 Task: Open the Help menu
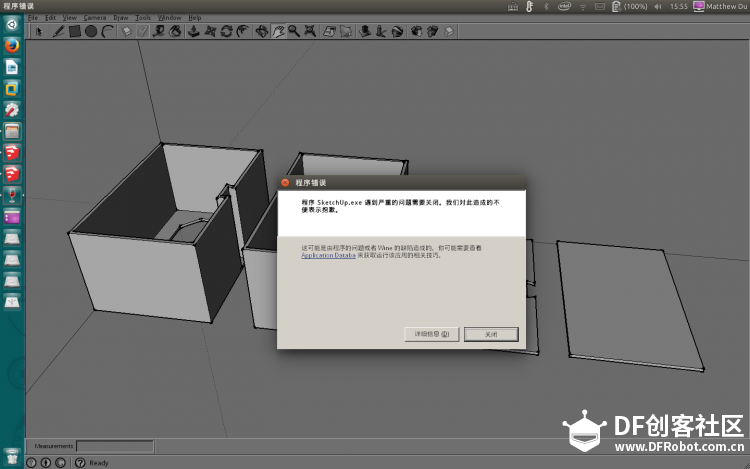(195, 18)
